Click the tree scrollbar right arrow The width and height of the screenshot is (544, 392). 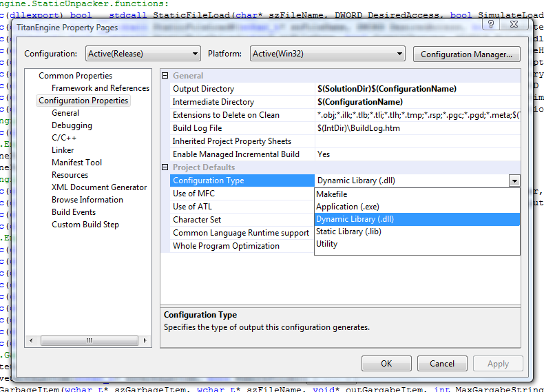145,340
